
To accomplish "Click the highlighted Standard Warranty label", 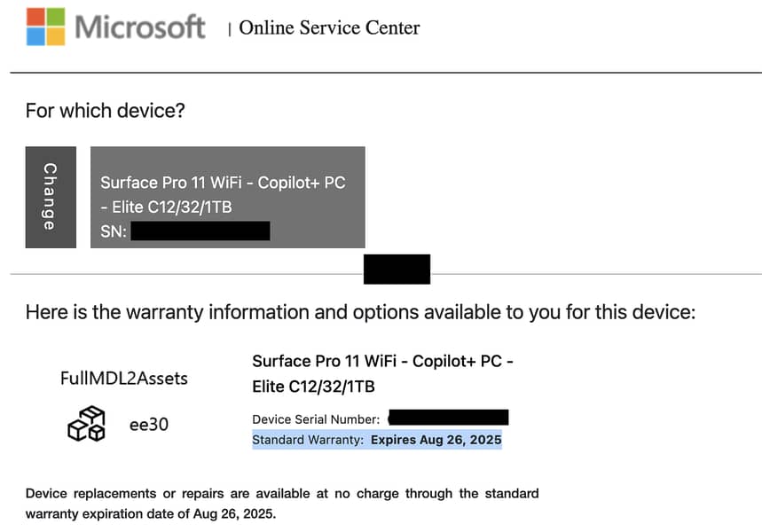I will tap(308, 440).
